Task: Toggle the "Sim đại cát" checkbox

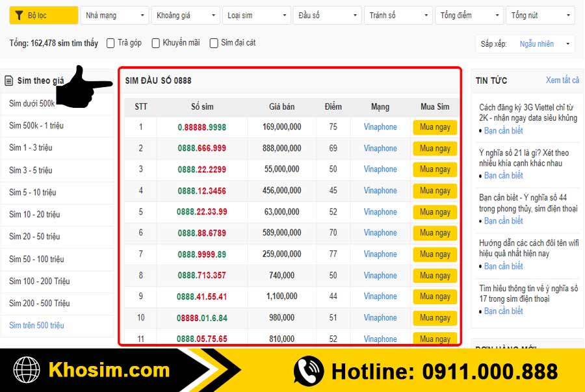Action: (213, 42)
